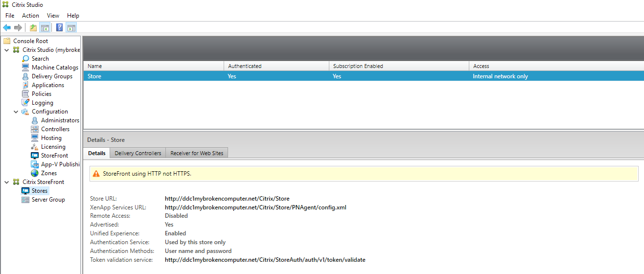Switch to Receiver for Web Sites tab
The height and width of the screenshot is (274, 644).
click(x=197, y=153)
